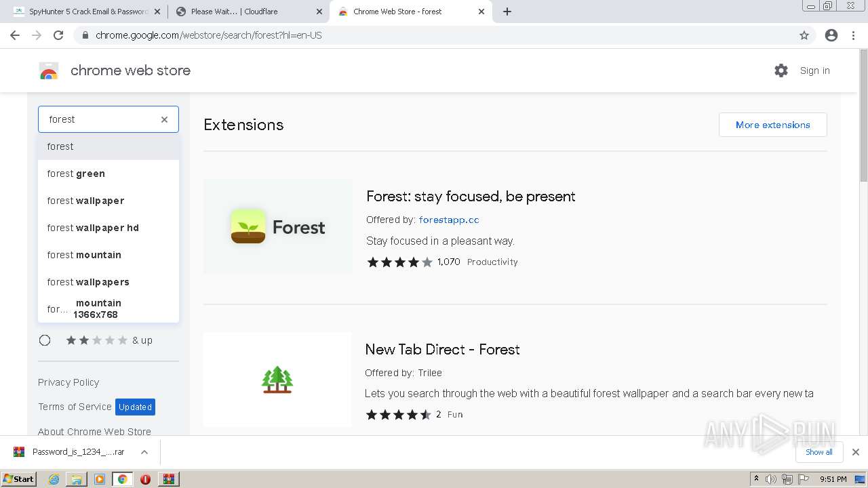Click Sign in link
The image size is (868, 488).
(814, 70)
